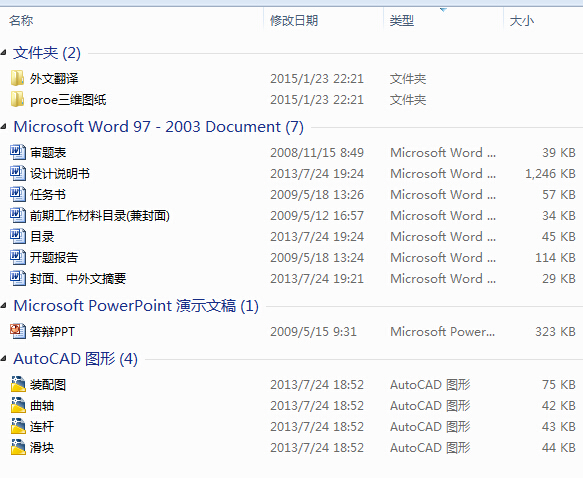Select the proe三维图纸 folder name
The height and width of the screenshot is (478, 583).
68,100
